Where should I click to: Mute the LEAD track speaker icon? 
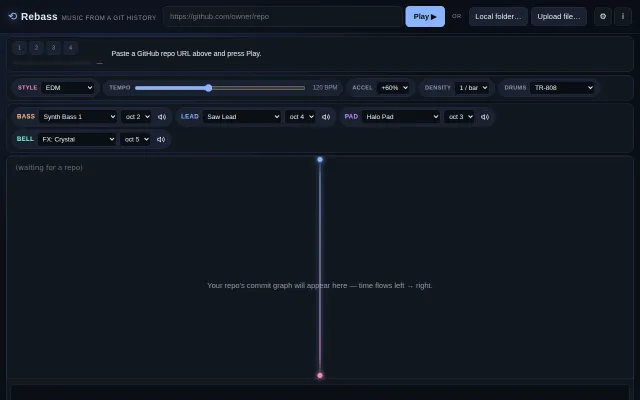click(x=326, y=117)
